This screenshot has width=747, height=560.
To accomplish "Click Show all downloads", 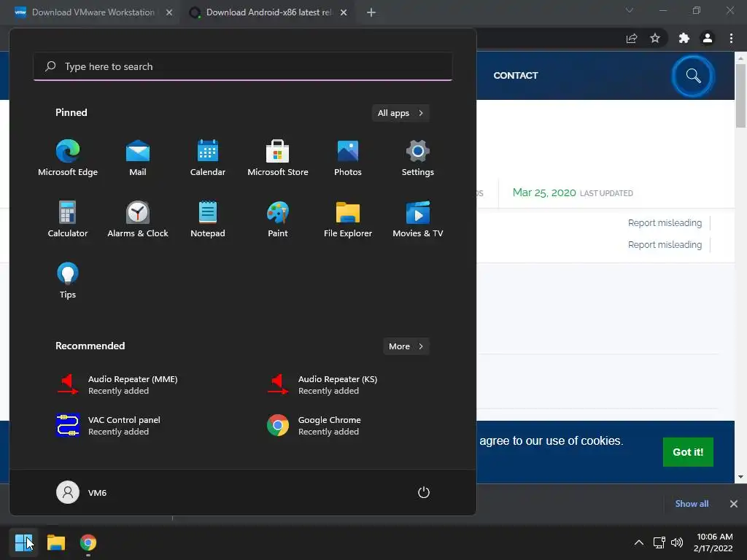I will click(x=692, y=504).
